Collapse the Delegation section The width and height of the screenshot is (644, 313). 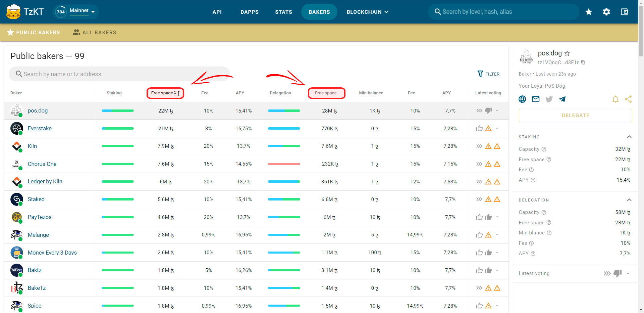[x=629, y=200]
